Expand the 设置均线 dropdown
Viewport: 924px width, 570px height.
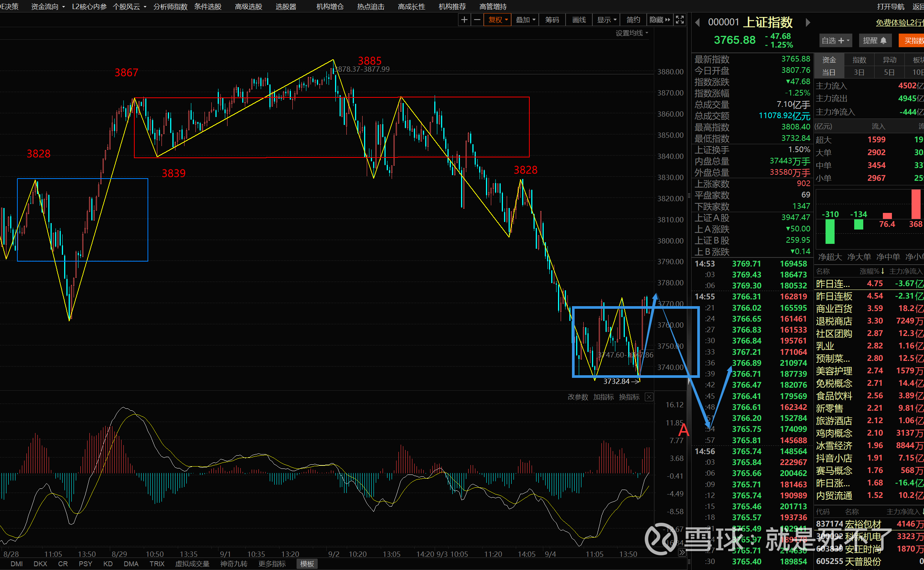[x=632, y=33]
